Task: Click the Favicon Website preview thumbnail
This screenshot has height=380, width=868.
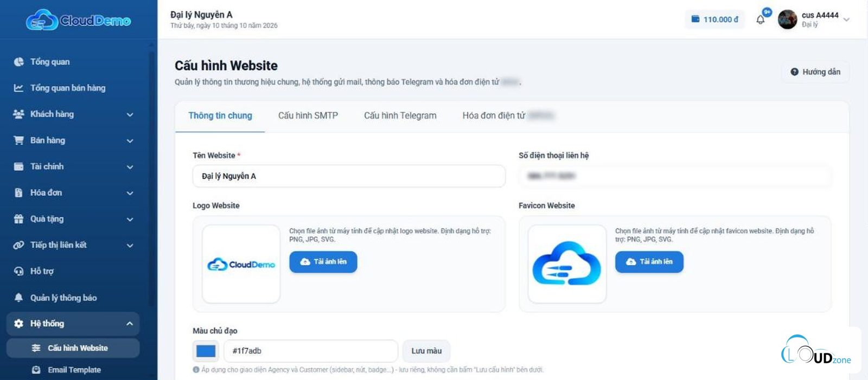Action: pos(567,264)
